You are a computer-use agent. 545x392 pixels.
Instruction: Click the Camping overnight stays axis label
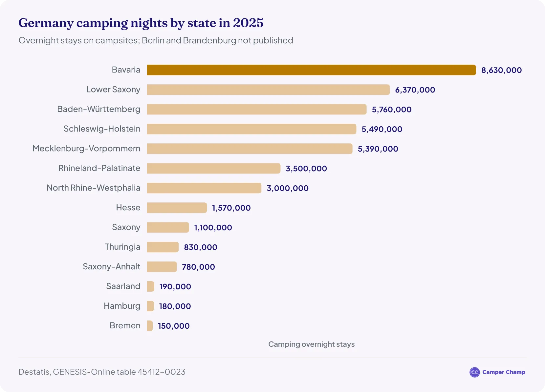point(312,344)
